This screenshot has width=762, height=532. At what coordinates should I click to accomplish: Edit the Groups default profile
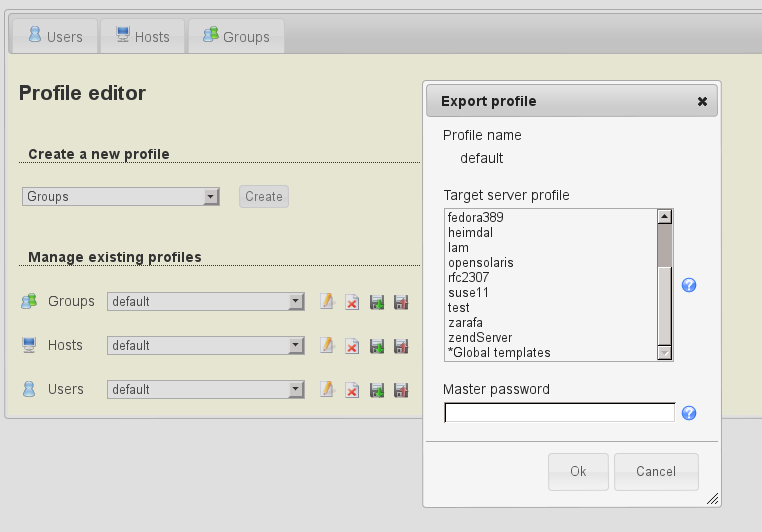327,301
